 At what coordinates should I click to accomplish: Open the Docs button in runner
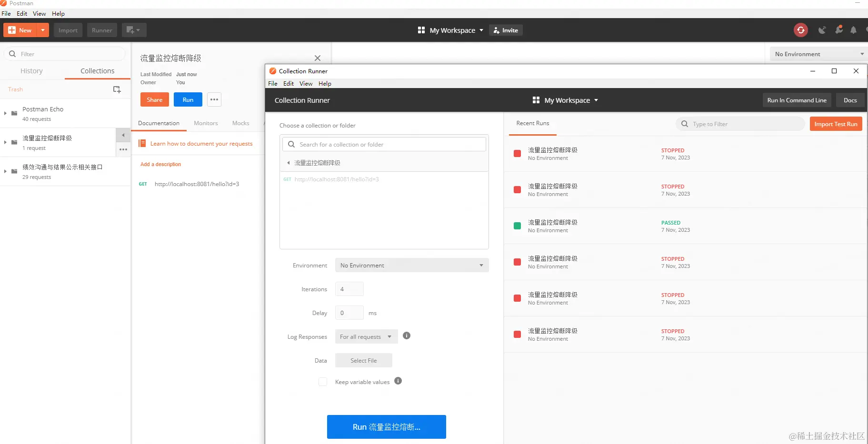850,100
